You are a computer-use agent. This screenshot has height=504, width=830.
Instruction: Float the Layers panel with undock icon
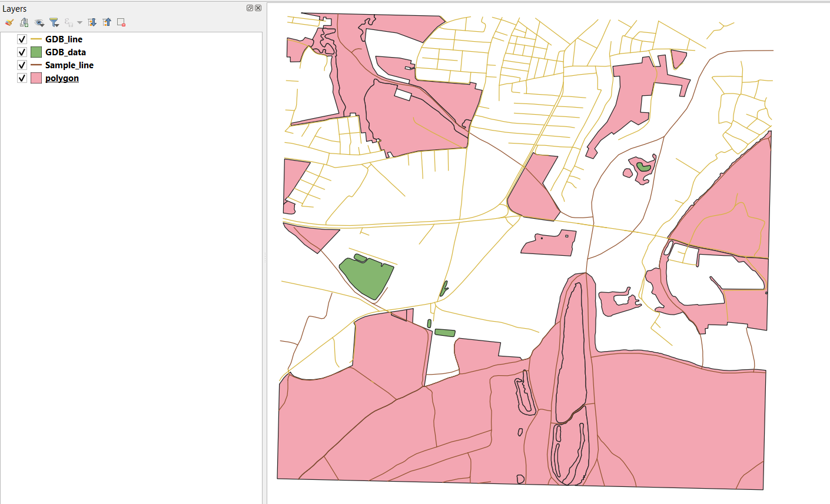250,8
